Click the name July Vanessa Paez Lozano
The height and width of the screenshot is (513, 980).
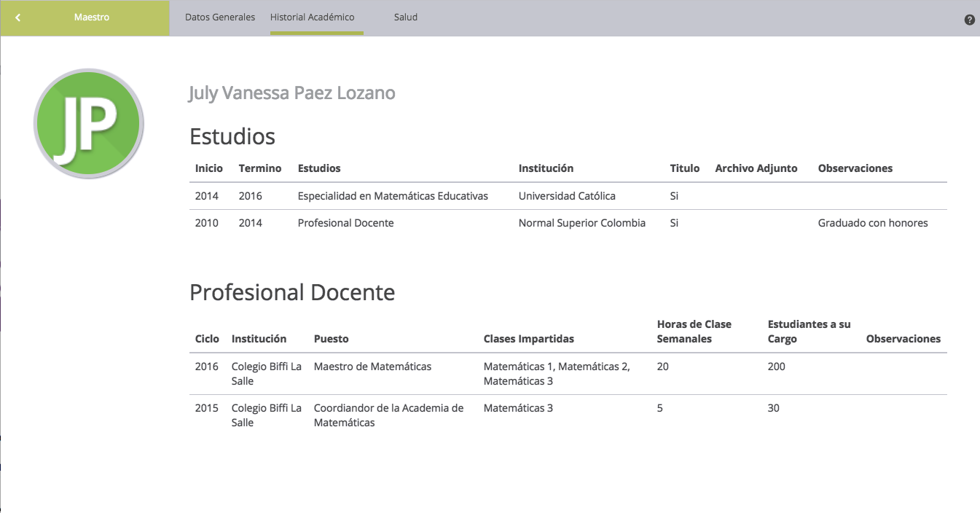coord(291,93)
